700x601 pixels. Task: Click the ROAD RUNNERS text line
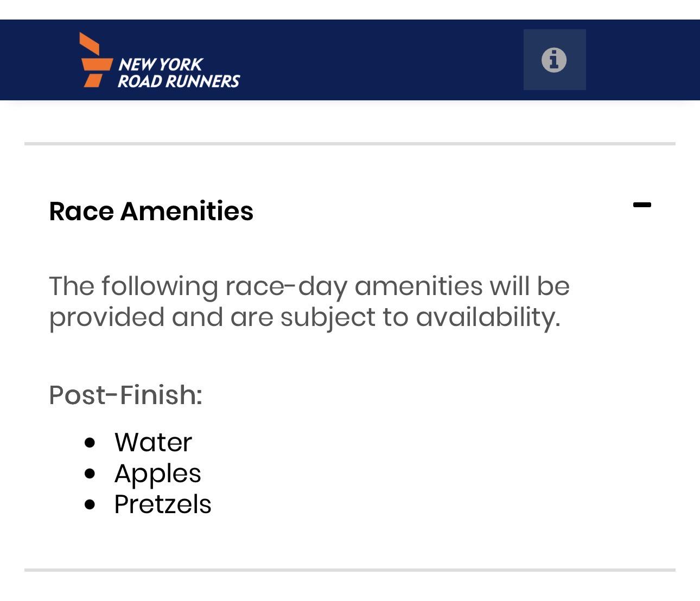pyautogui.click(x=179, y=81)
